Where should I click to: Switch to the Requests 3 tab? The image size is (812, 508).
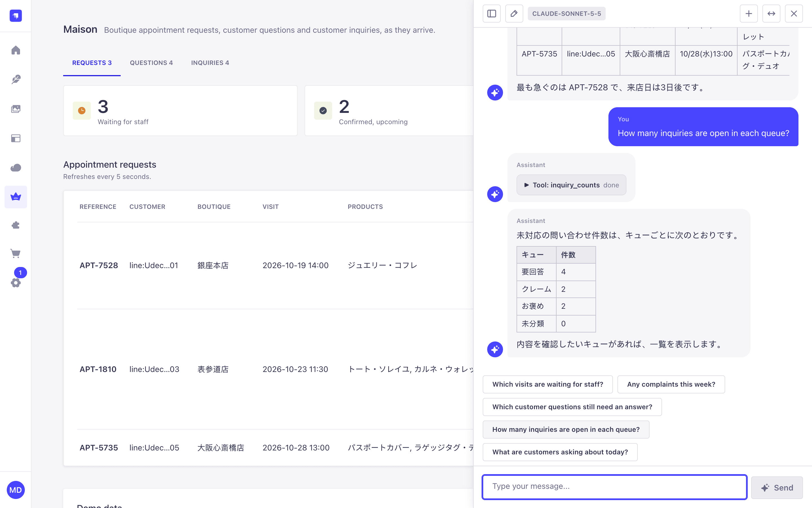[92, 63]
